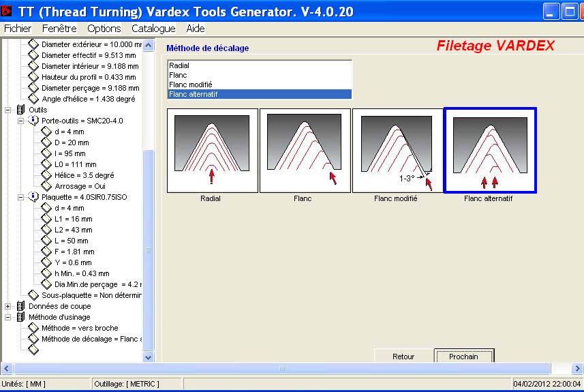This screenshot has height=392, width=584.
Task: Click tree panel scroll down arrow
Action: (x=149, y=357)
